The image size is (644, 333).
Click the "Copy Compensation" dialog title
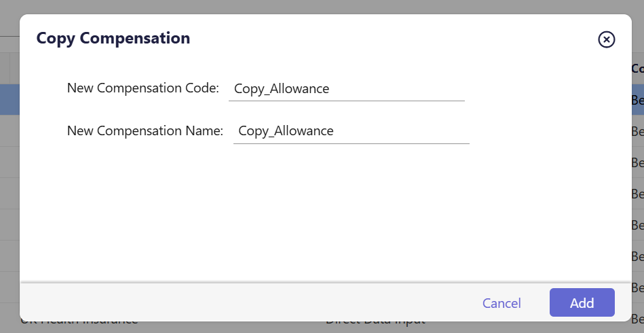tap(113, 38)
